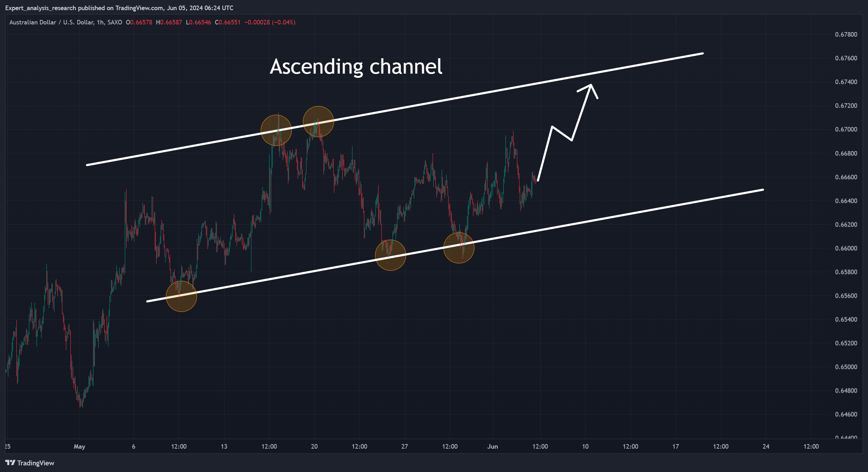The width and height of the screenshot is (868, 472).
Task: Click the '13' date label on time axis
Action: point(224,447)
